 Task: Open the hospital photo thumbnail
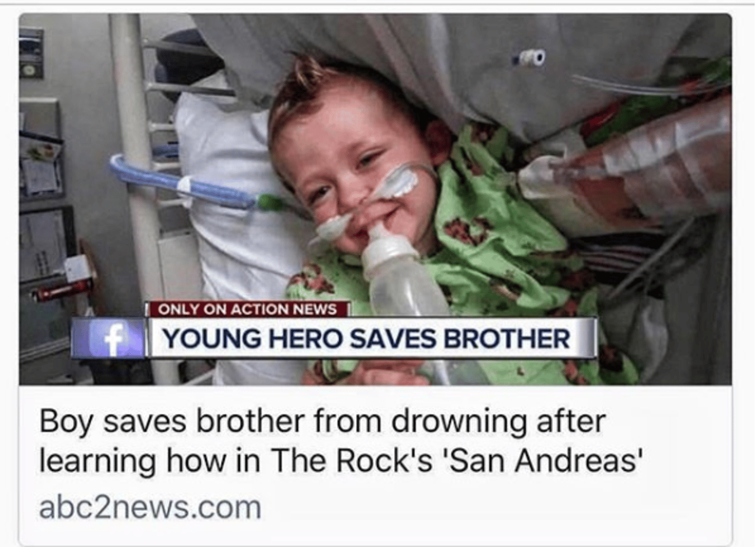[x=375, y=199]
